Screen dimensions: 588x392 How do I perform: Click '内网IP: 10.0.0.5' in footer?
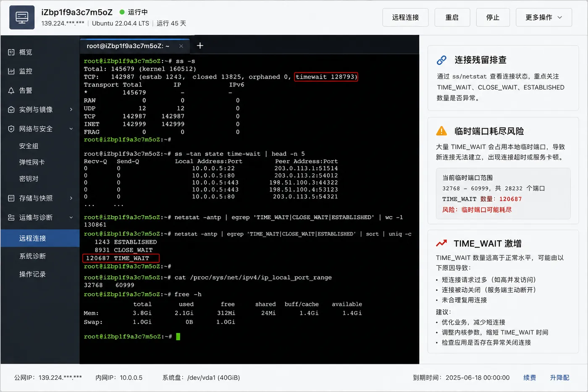coord(119,378)
